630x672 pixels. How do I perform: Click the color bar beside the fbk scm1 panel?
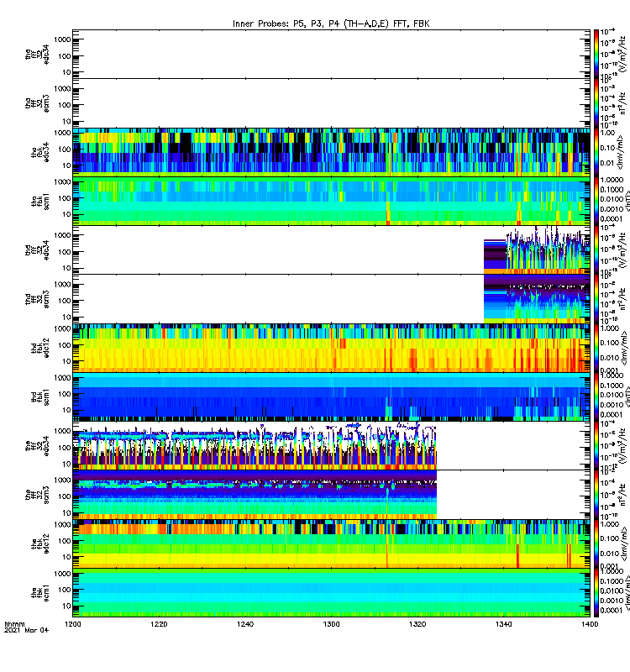coord(596,593)
